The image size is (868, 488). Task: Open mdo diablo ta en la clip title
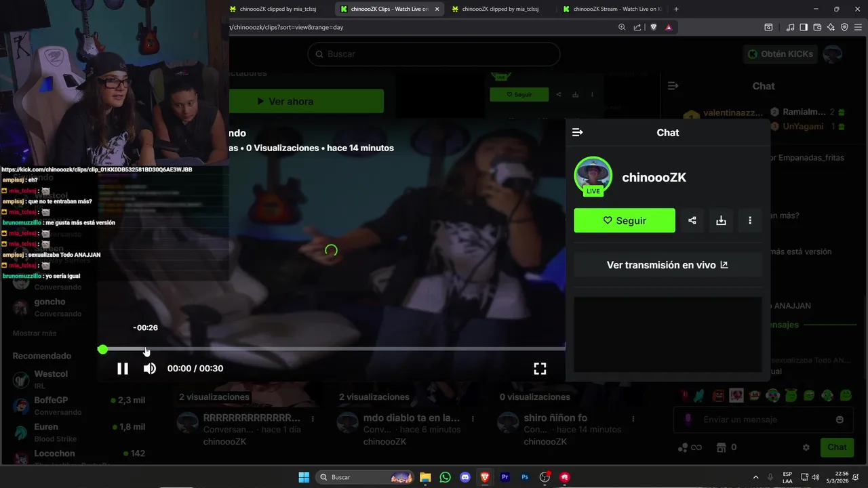[x=412, y=418]
